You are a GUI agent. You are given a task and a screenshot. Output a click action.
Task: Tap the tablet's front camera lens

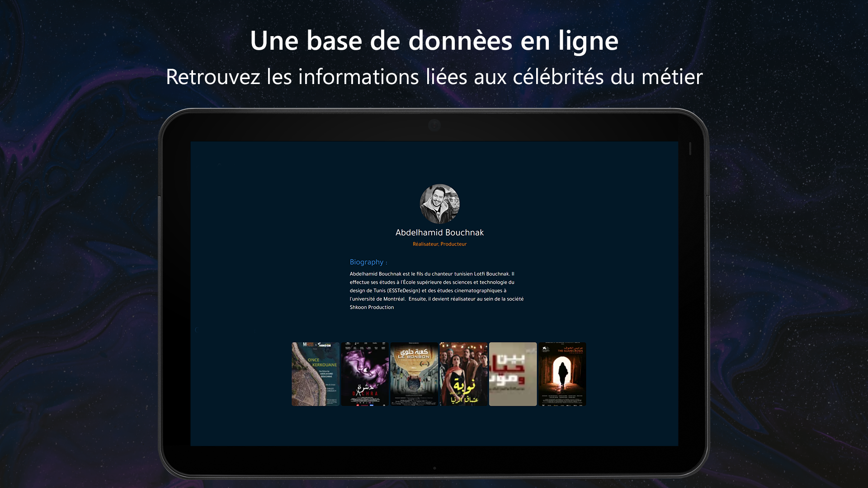(434, 125)
